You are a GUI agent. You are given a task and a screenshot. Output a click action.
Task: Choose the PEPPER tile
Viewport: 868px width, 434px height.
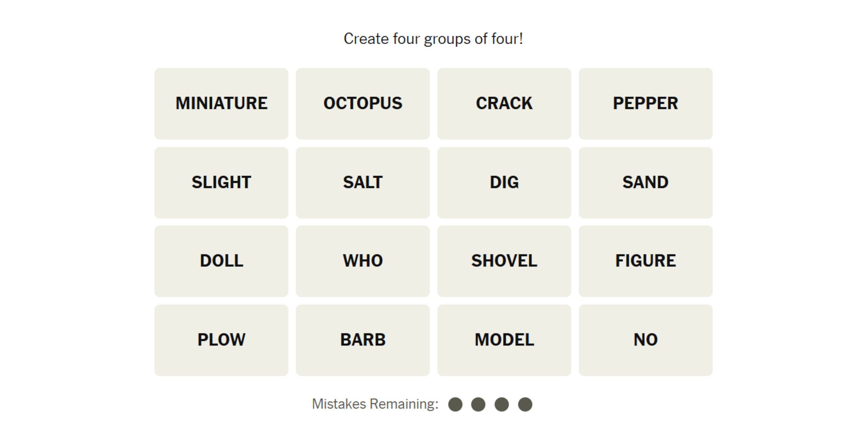[x=645, y=103]
